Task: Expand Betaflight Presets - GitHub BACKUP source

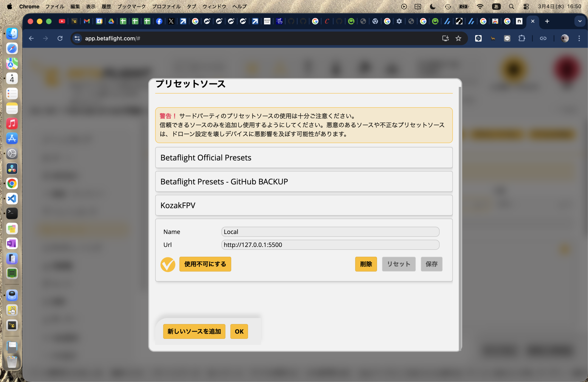Action: coord(304,182)
